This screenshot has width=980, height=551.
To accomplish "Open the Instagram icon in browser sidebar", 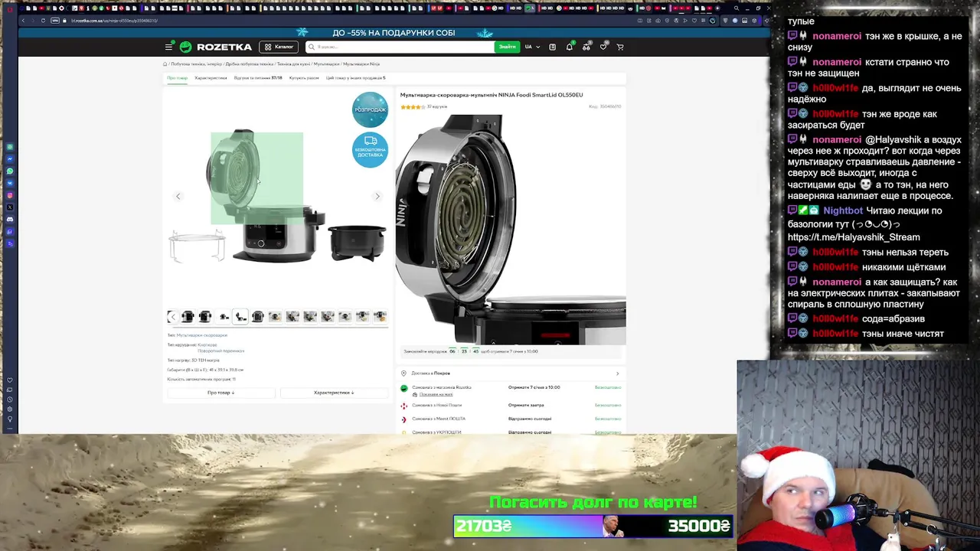I will 10,196.
